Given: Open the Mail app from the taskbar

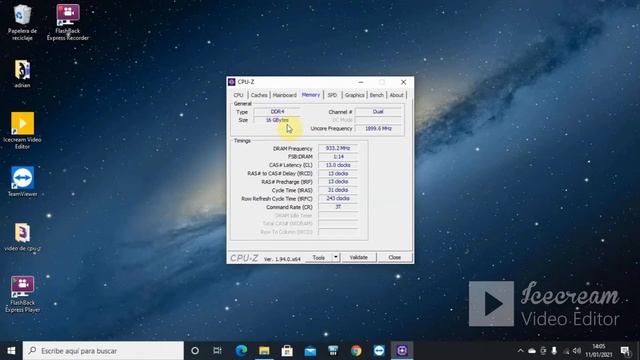Looking at the screenshot, I should click(310, 351).
